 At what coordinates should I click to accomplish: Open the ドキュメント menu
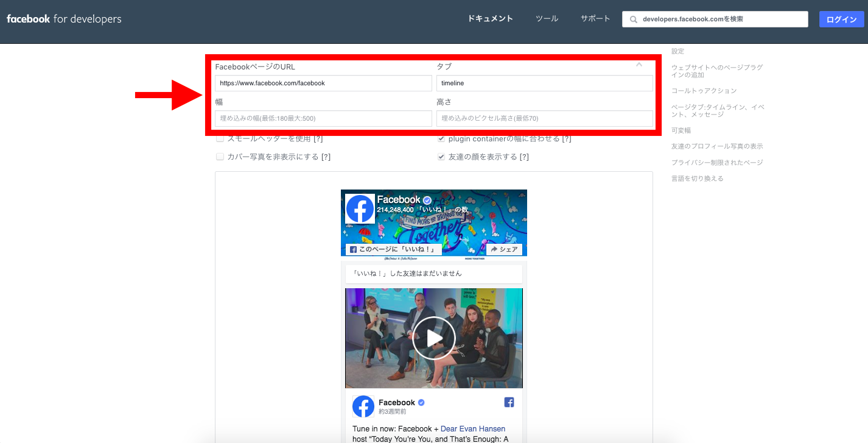pyautogui.click(x=491, y=19)
